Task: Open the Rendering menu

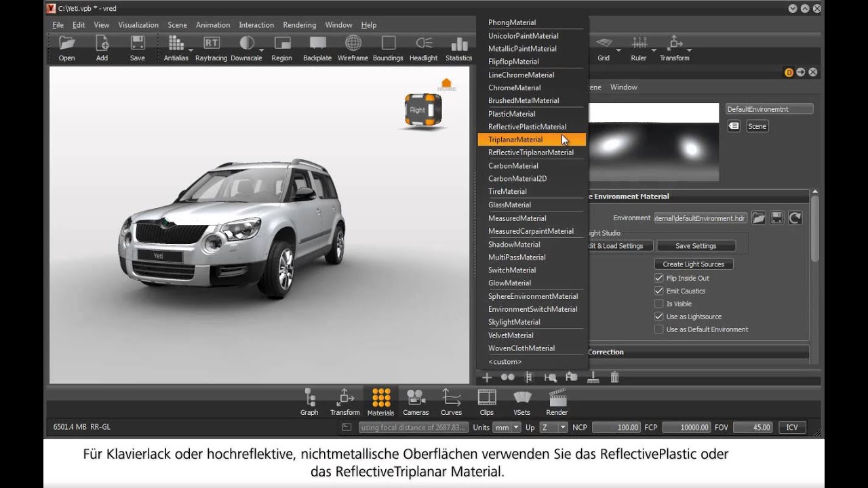Action: pyautogui.click(x=300, y=25)
